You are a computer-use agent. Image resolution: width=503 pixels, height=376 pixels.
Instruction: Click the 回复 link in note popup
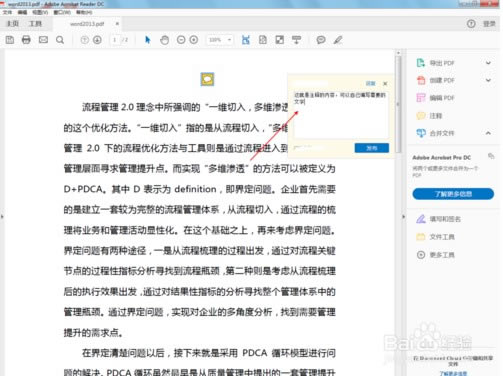[x=371, y=83]
